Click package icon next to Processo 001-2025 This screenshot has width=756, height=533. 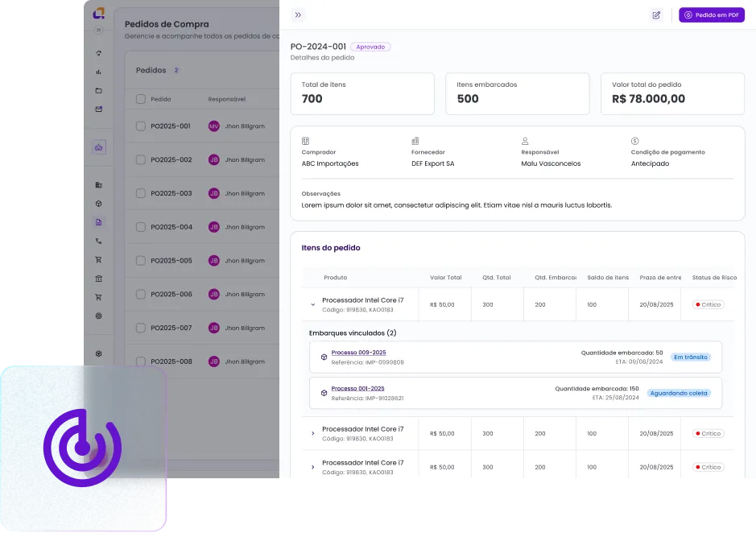pos(324,393)
